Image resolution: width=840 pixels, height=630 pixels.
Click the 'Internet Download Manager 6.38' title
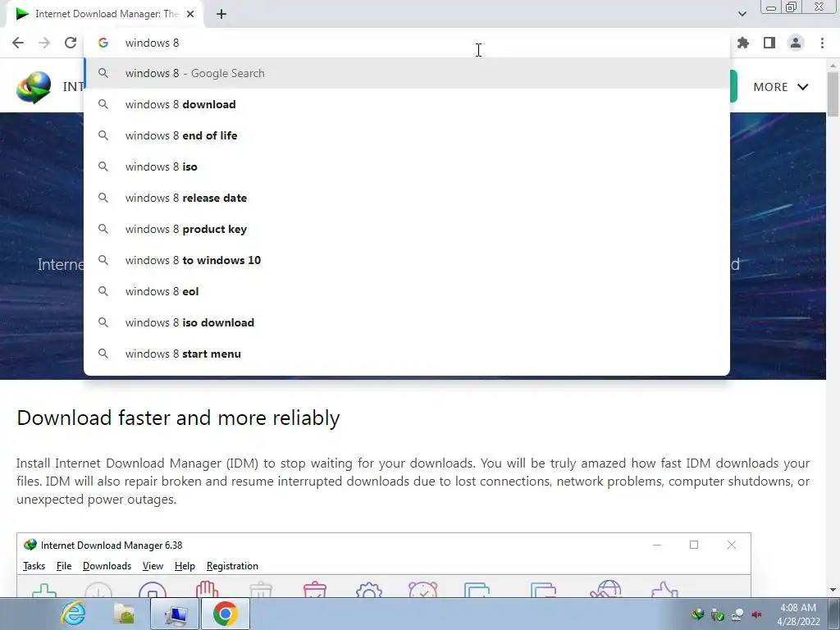coord(112,546)
